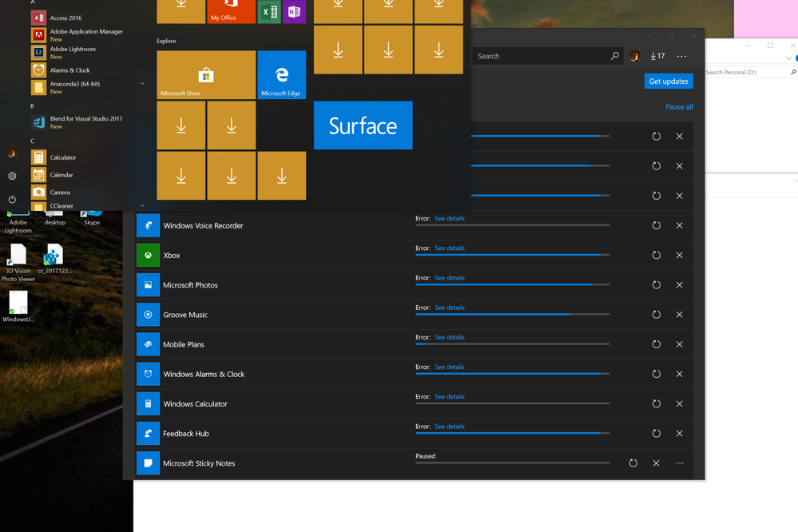
Task: Open the OneNote tile
Action: (x=294, y=12)
